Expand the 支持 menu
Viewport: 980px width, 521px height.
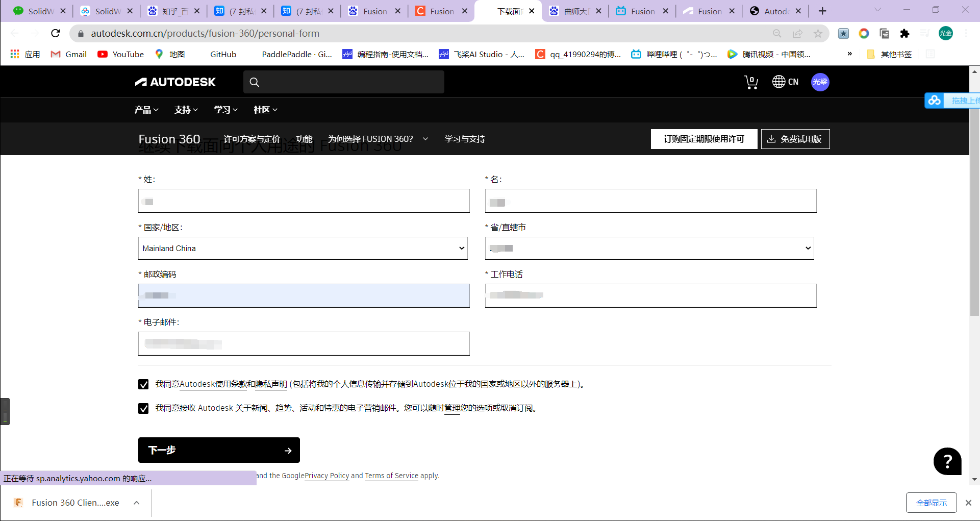coord(186,110)
